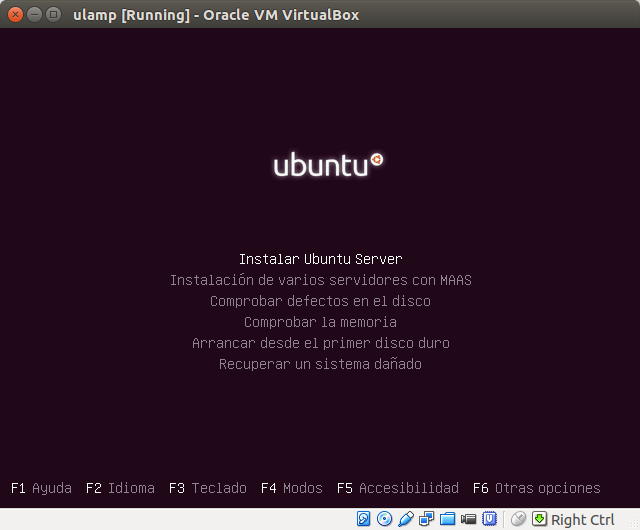Click the mouse integration status icon
This screenshot has height=530, width=640.
click(x=518, y=519)
